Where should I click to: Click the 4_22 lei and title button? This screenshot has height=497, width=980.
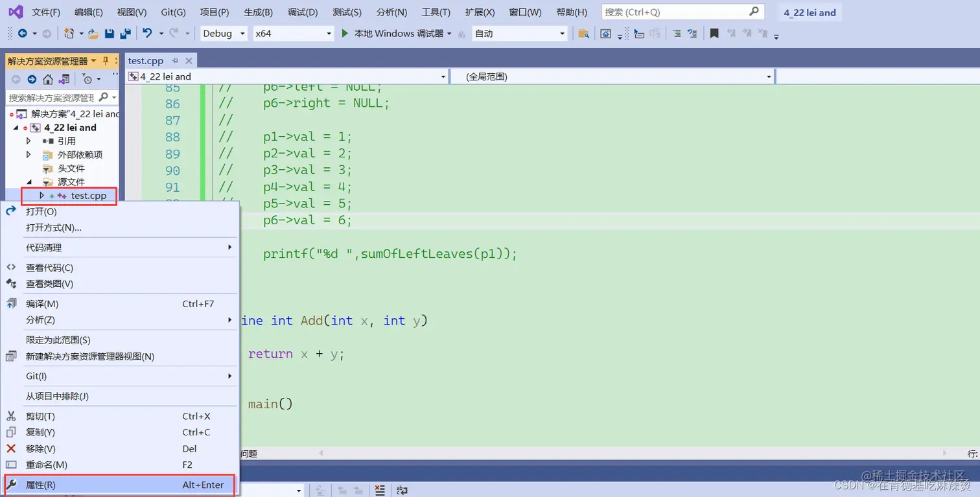point(810,12)
